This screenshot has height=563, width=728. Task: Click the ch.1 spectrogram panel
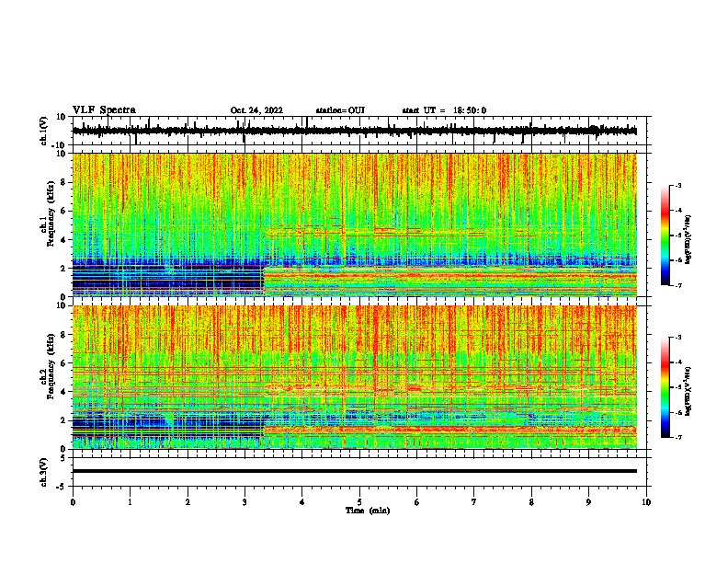click(x=355, y=224)
